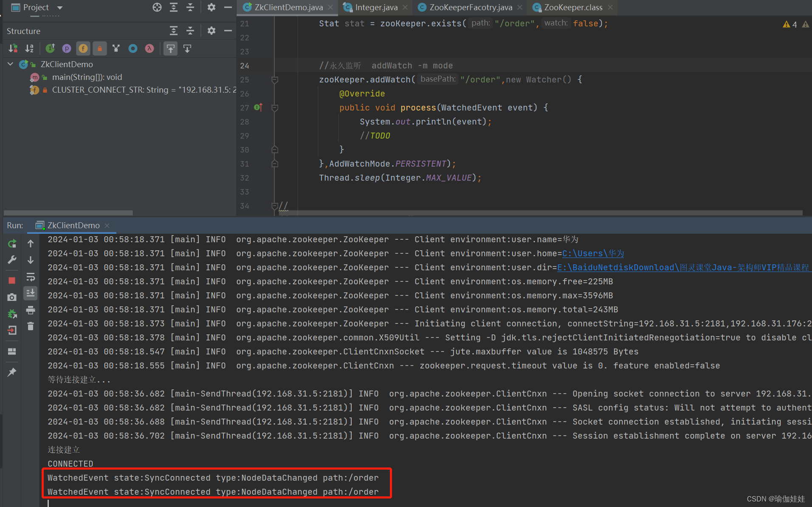Toggle autoscroll to source in Structure
The image size is (812, 507).
170,48
